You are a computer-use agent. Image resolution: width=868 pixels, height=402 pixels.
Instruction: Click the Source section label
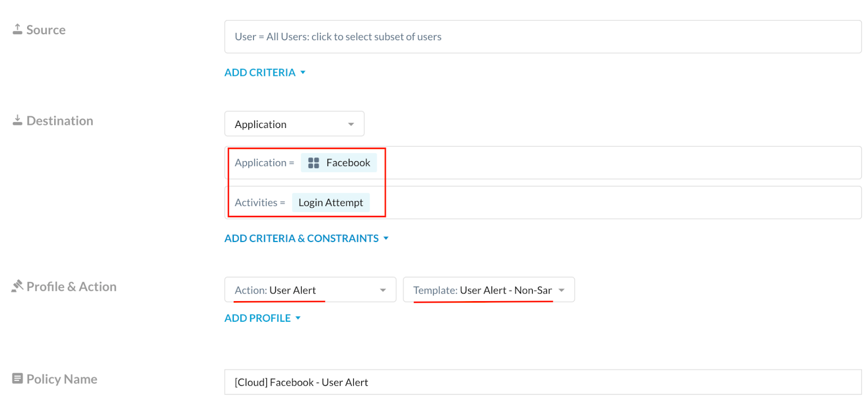click(46, 30)
